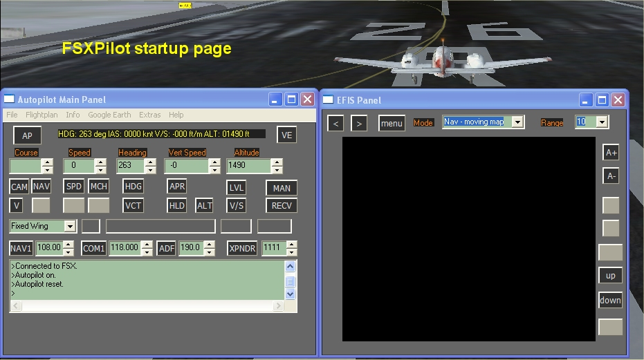The width and height of the screenshot is (644, 360).
Task: Toggle HLD hold button
Action: (x=177, y=205)
